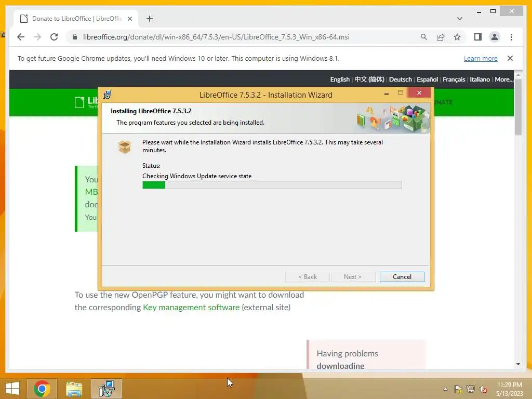The image size is (532, 399).
Task: Minimize the Installation Wizard window
Action: click(386, 93)
